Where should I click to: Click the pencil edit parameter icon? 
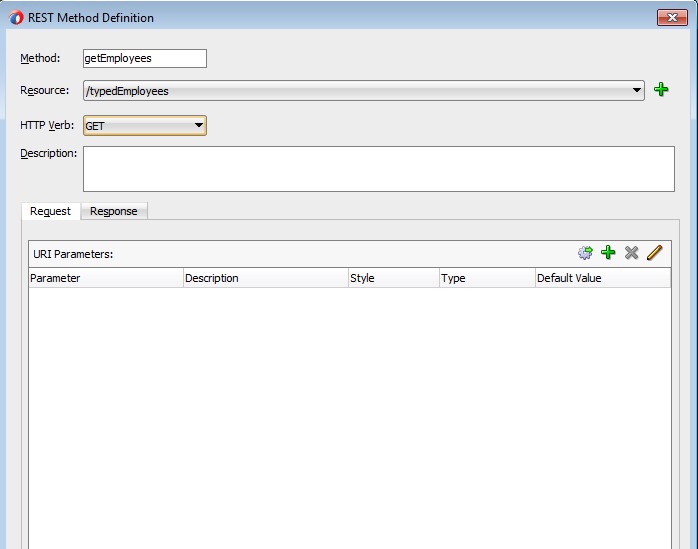[x=654, y=253]
